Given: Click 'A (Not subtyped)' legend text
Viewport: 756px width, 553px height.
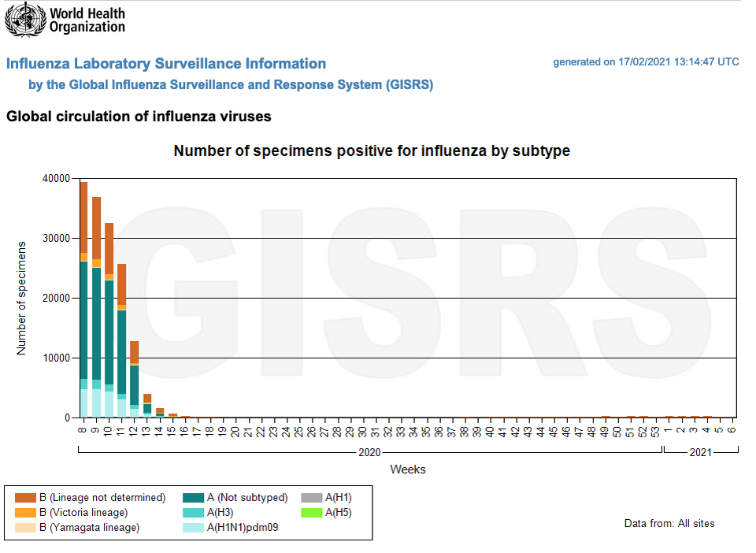Looking at the screenshot, I should point(247,498).
